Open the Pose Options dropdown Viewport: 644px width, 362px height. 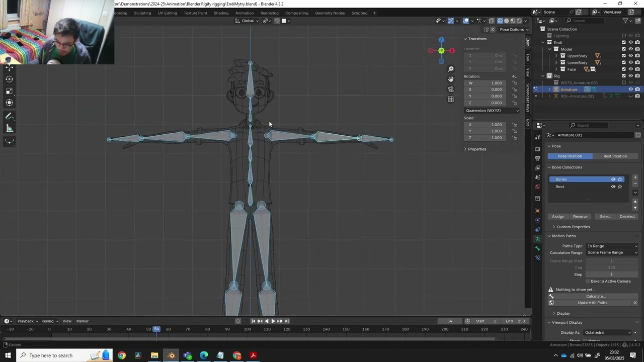pos(514,29)
